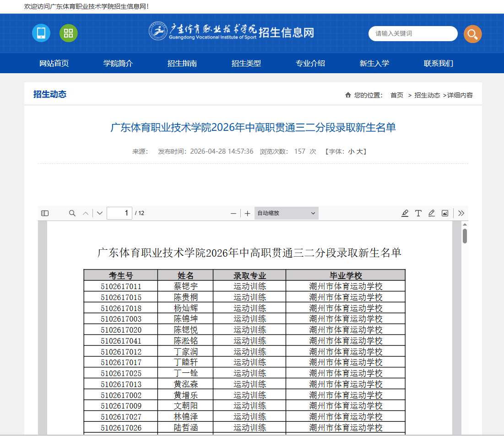Image resolution: width=504 pixels, height=436 pixels.
Task: Select the PDF text annotation tool
Action: pyautogui.click(x=418, y=213)
